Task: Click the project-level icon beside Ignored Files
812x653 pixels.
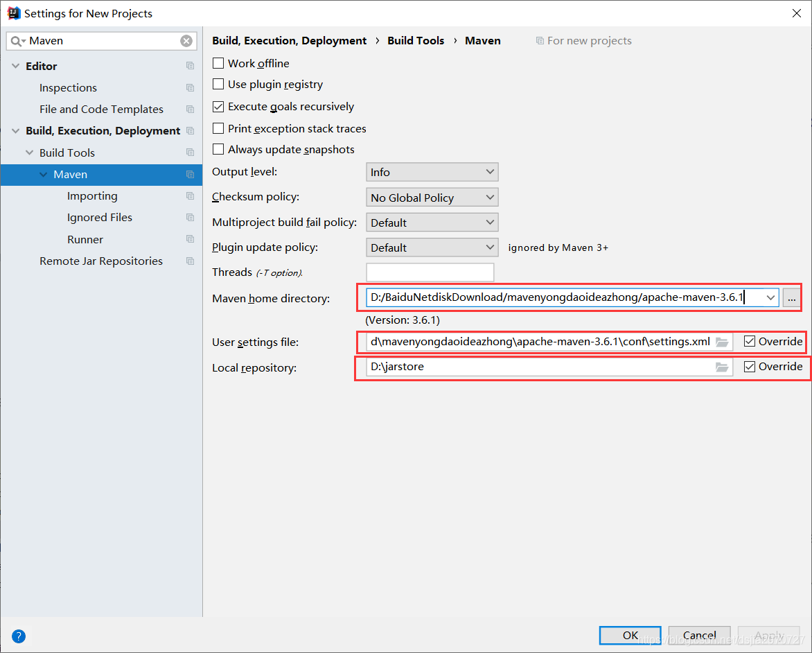Action: [x=190, y=217]
